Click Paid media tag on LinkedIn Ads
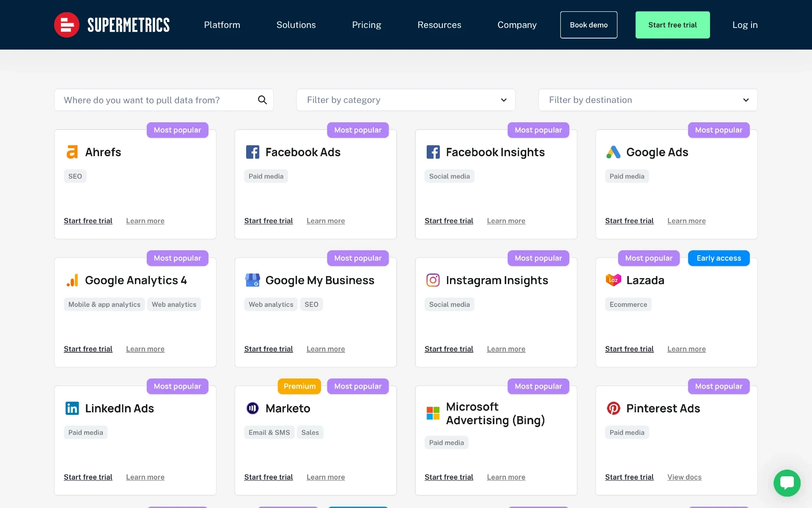 (85, 432)
